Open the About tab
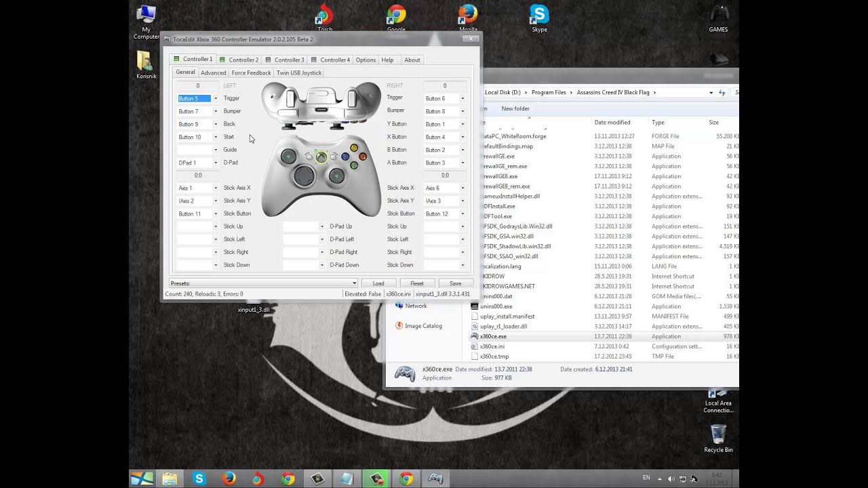 [x=412, y=60]
